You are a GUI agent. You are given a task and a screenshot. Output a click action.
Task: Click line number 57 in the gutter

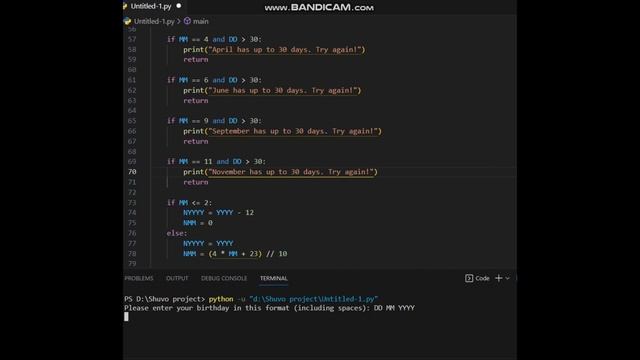point(132,39)
